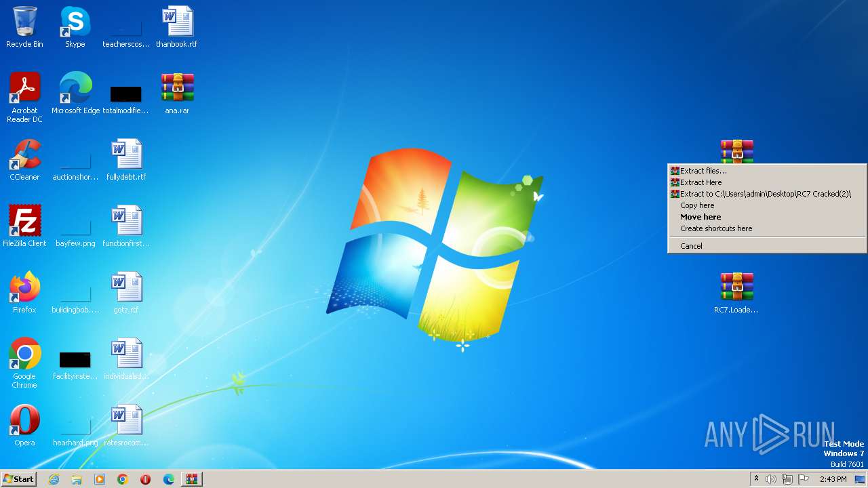Show hidden tray icons arrow
Image resolution: width=868 pixels, height=488 pixels.
tap(756, 479)
